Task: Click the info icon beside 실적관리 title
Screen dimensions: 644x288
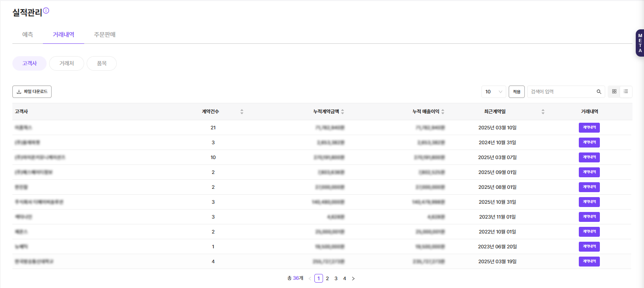Action: [x=46, y=11]
